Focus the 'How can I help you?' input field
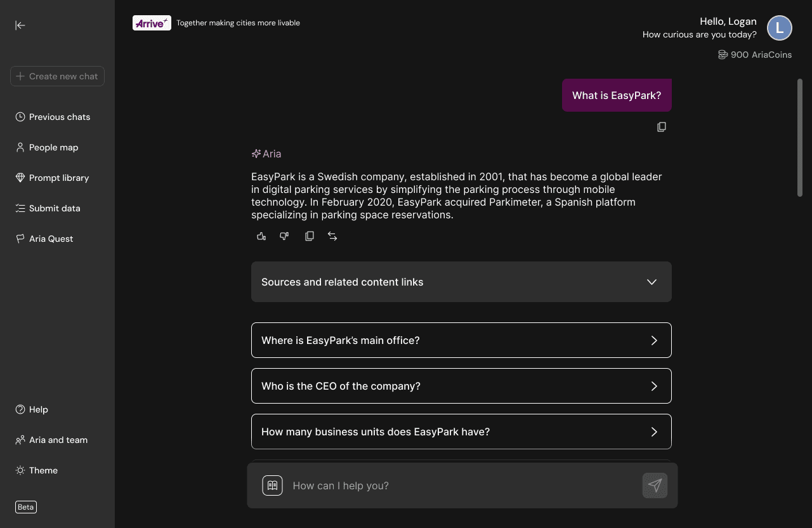812x528 pixels. coord(463,485)
